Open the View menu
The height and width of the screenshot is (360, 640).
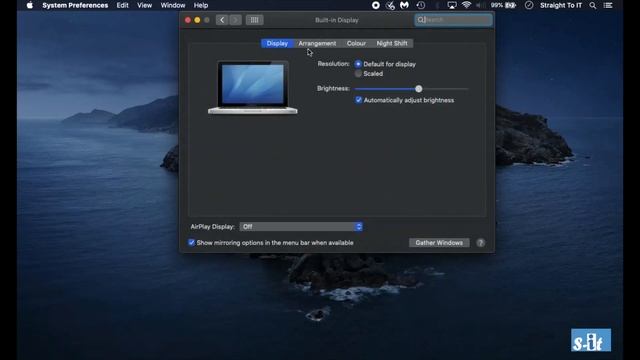click(144, 5)
